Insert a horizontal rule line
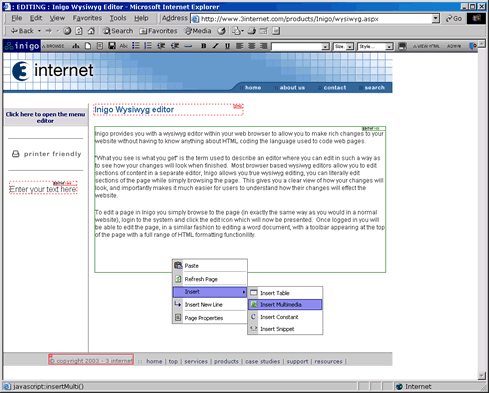This screenshot has height=393, width=489. 188,46
